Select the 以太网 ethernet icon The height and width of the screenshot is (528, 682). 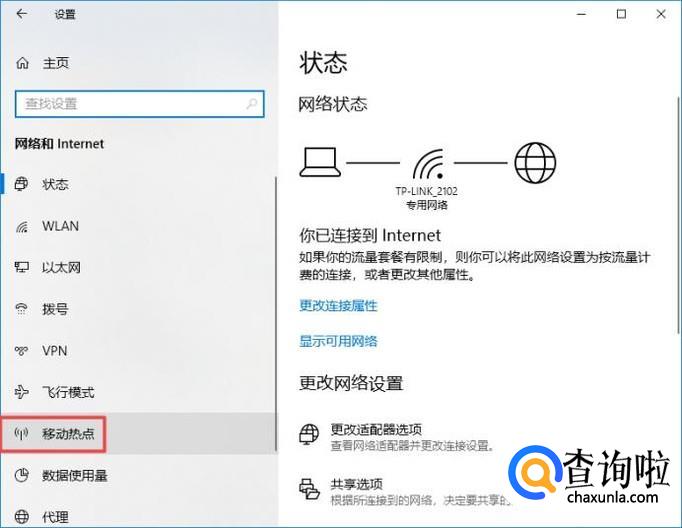[x=21, y=267]
